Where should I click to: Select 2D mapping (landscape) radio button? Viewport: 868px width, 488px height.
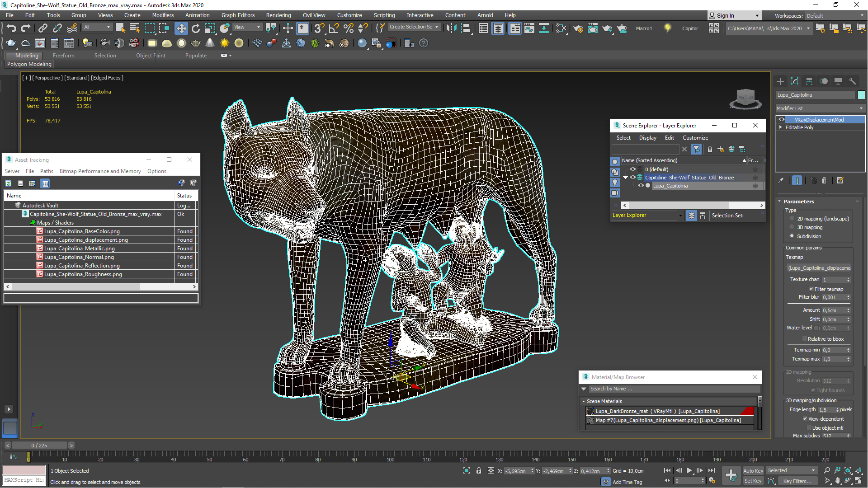click(x=792, y=219)
